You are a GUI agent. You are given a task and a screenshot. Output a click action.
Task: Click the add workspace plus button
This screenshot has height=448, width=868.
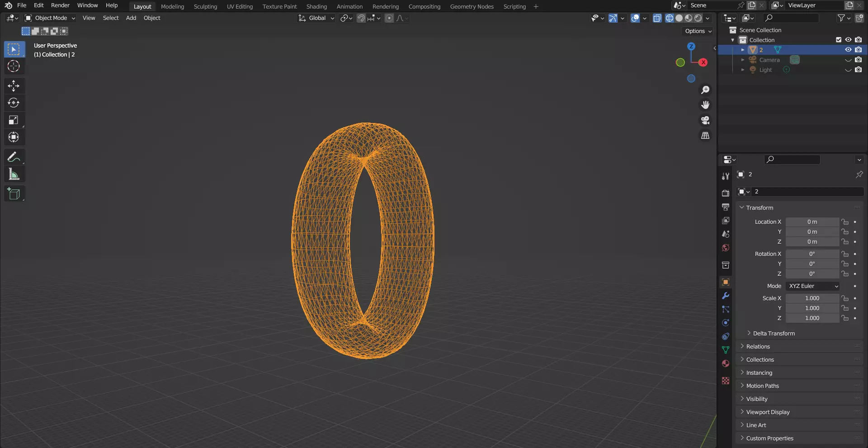tap(536, 6)
